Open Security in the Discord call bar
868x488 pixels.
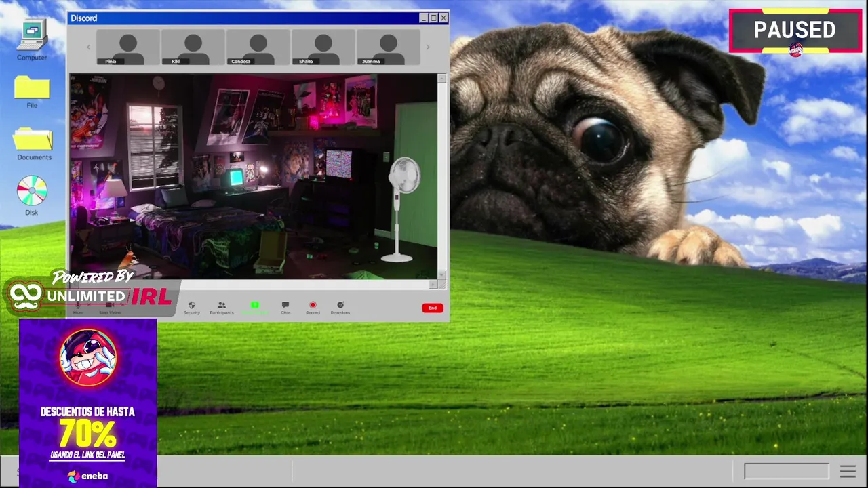pyautogui.click(x=192, y=308)
